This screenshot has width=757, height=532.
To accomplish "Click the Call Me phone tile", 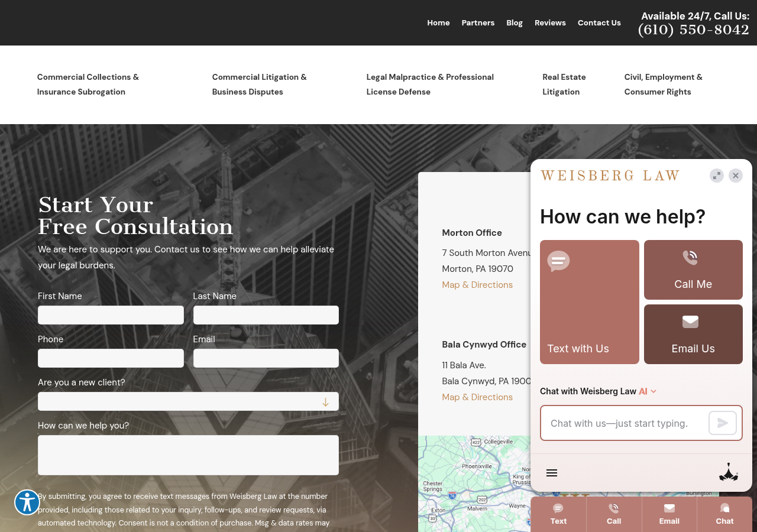I will pos(693,270).
